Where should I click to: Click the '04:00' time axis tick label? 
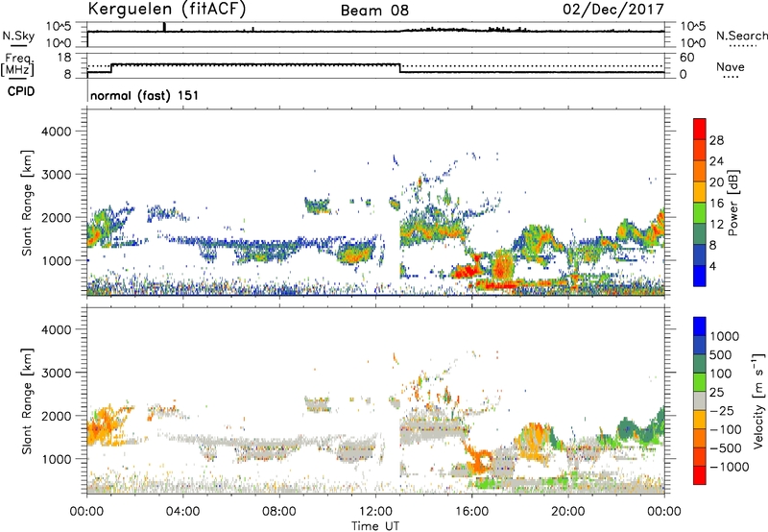pyautogui.click(x=182, y=512)
